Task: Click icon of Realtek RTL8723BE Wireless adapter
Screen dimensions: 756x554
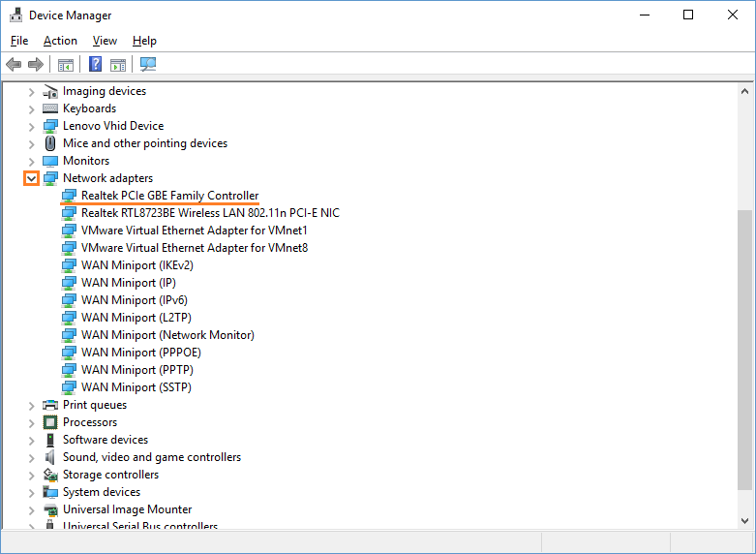Action: pyautogui.click(x=69, y=213)
